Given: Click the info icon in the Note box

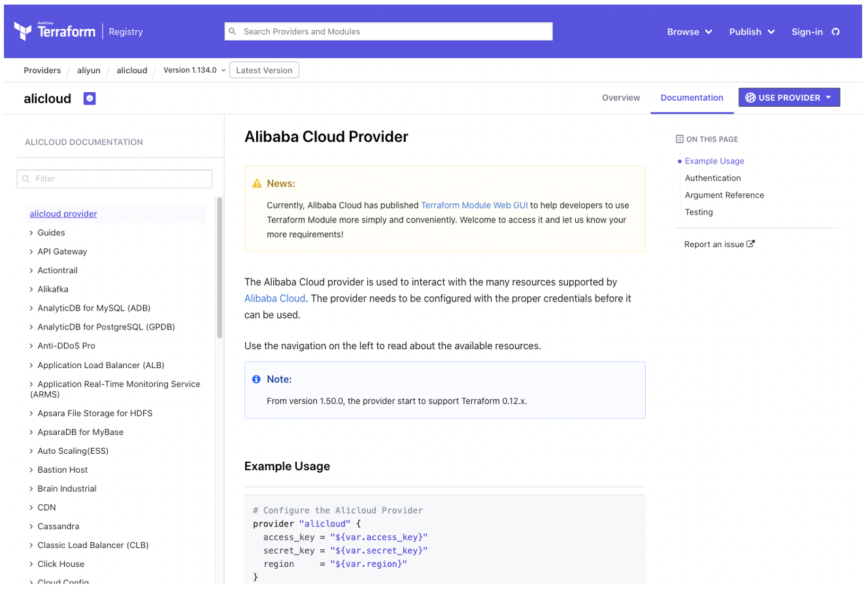Looking at the screenshot, I should 256,379.
